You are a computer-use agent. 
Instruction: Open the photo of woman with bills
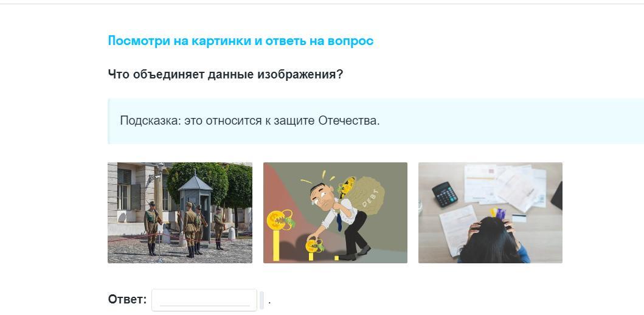tap(490, 213)
